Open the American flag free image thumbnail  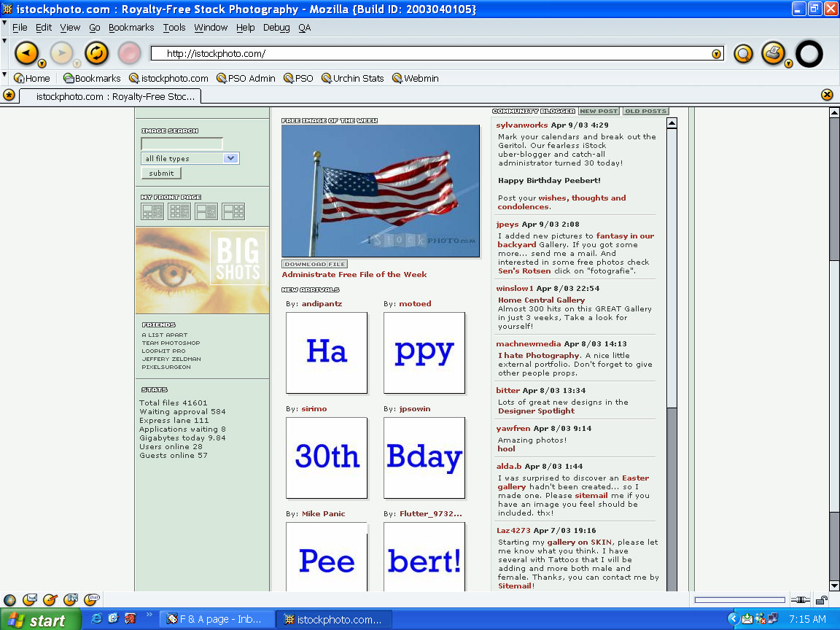click(x=381, y=191)
